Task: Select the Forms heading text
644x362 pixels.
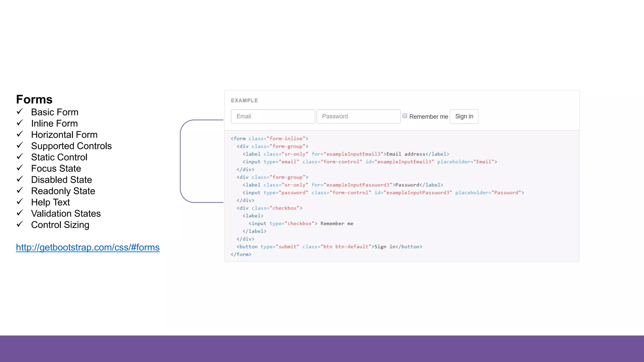Action: point(34,99)
